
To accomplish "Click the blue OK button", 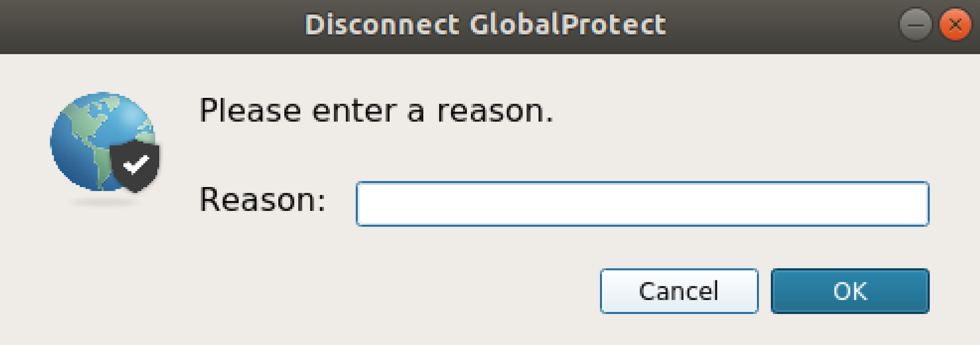I will tap(850, 291).
